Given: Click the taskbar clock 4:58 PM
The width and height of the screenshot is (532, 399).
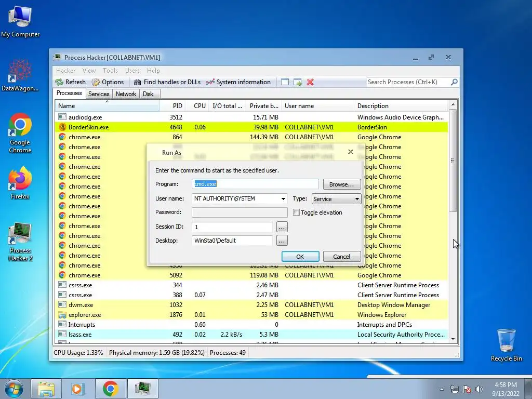Looking at the screenshot, I should 506,385.
